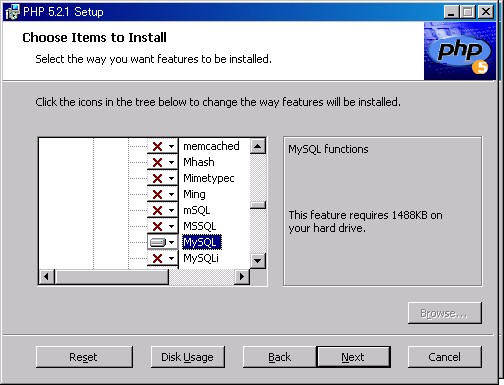Open mSQL feature install-state dropdown
Screen dimensions: 504x385
click(163, 210)
